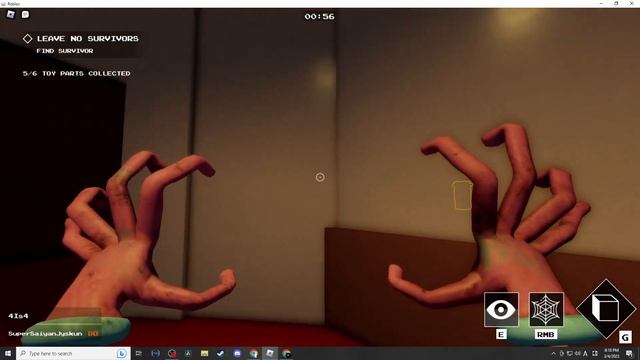Click the diamond objective marker icon
Screen dimensions: 640x360
coord(27,39)
